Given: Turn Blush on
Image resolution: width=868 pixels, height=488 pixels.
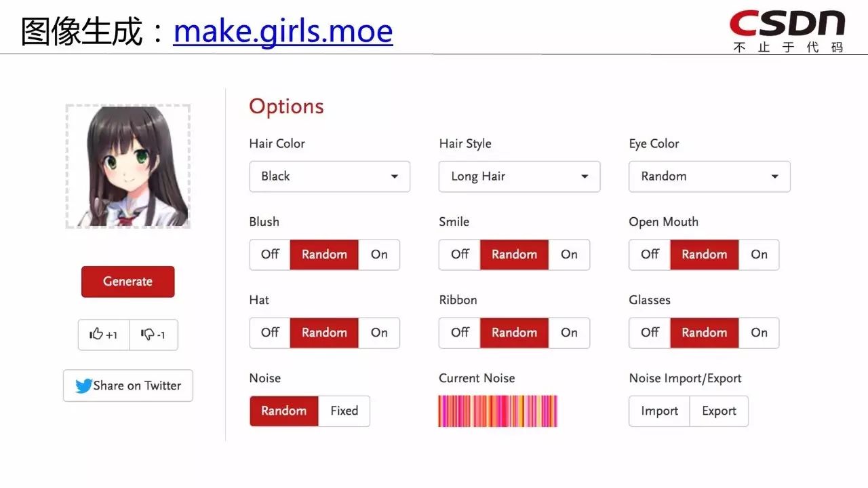Looking at the screenshot, I should (379, 255).
